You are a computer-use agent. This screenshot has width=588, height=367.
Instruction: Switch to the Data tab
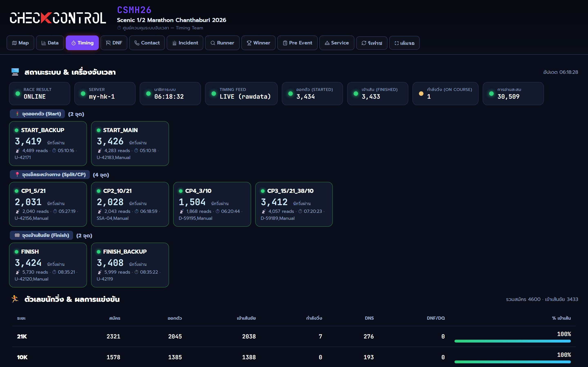pos(50,43)
